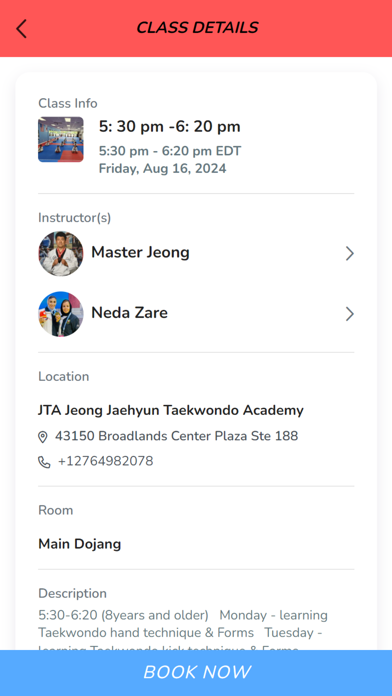Click the 5: 30 pm -6: 20 pm title
This screenshot has height=696, width=392.
pos(170,127)
